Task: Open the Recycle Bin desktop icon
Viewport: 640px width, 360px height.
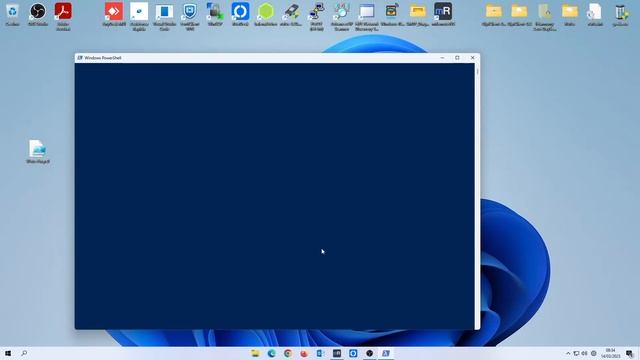Action: [x=12, y=14]
